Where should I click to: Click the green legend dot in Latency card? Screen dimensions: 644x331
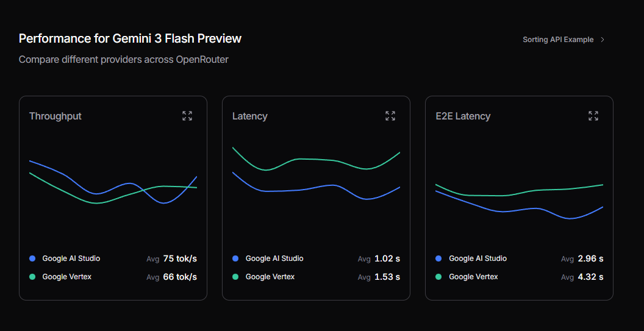(x=235, y=277)
